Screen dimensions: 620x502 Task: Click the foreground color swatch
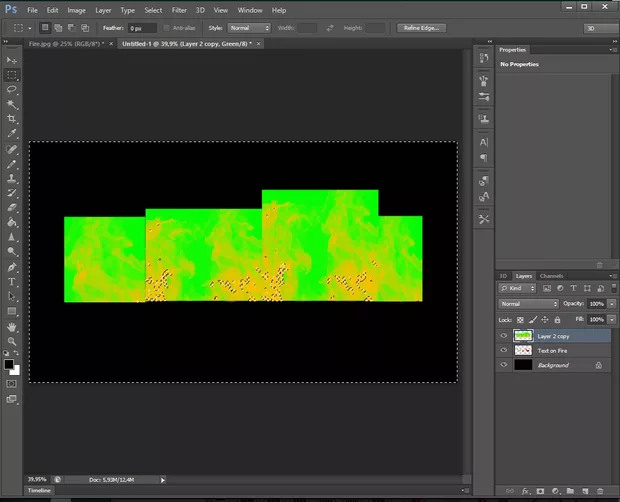[x=9, y=364]
